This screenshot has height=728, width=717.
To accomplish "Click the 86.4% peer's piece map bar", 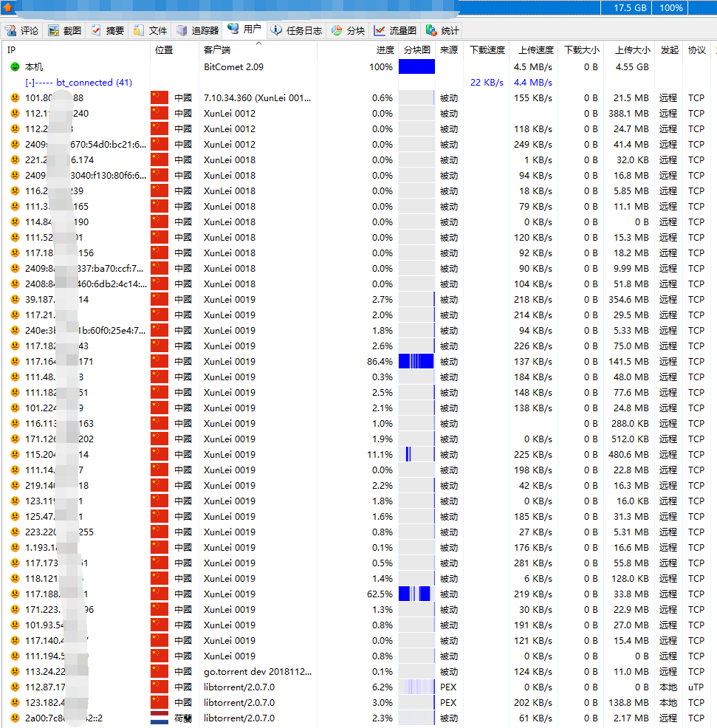I will [416, 362].
